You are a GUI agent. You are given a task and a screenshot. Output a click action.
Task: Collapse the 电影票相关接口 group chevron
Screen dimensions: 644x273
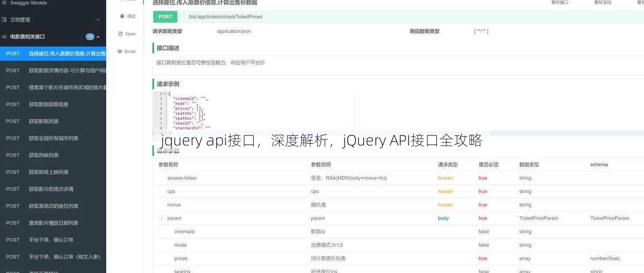coord(98,37)
